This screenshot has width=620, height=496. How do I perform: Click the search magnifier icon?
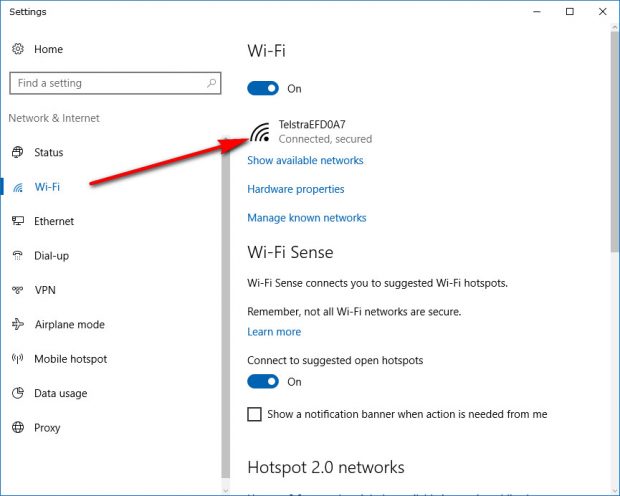click(x=211, y=83)
